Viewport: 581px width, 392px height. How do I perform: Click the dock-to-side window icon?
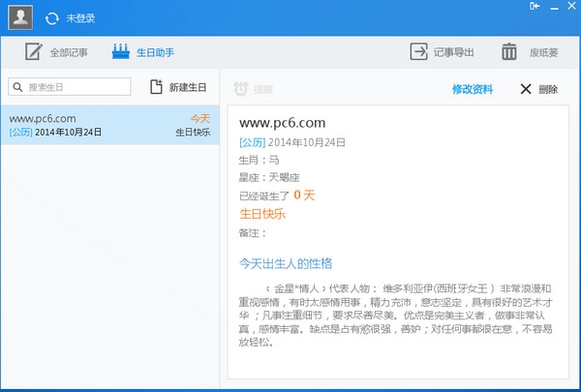point(535,6)
